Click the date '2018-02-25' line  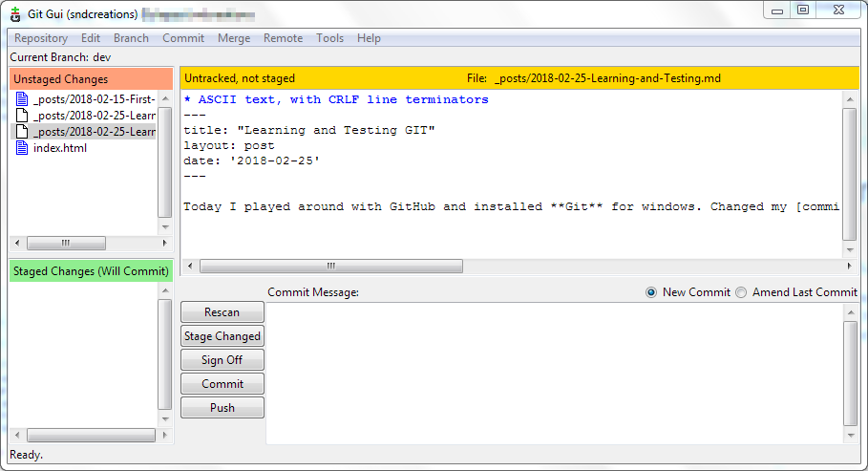point(251,161)
